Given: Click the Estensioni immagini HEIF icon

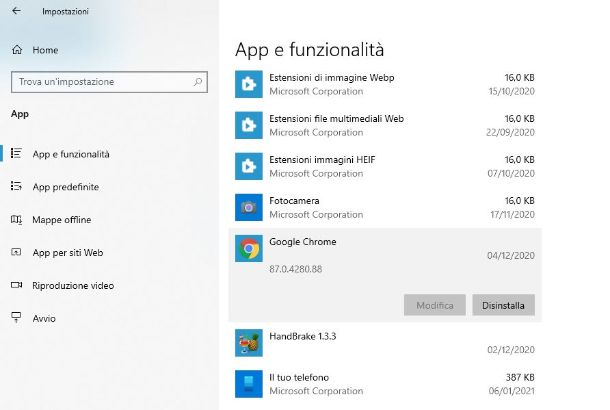Looking at the screenshot, I should [x=249, y=166].
